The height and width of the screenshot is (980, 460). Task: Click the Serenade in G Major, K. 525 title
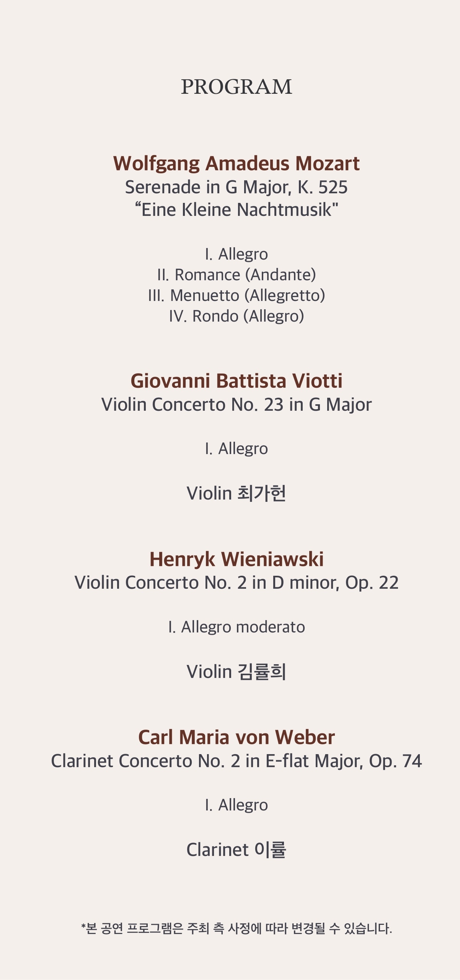236,187
